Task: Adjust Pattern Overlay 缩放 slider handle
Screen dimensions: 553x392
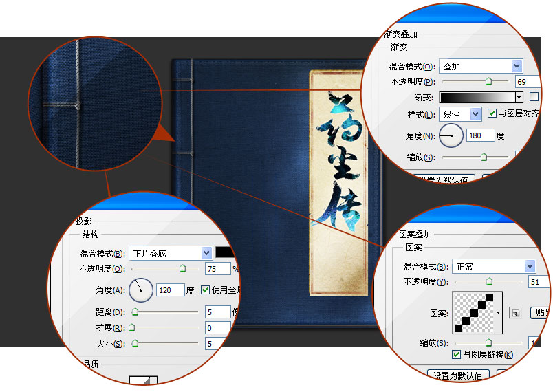Action: pos(488,342)
